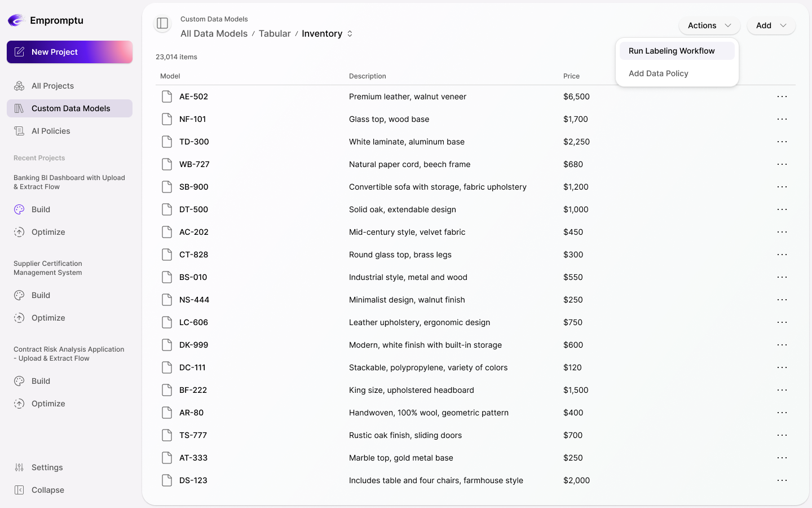Select the Build palette icon under Banking BI Dashboard

click(19, 209)
